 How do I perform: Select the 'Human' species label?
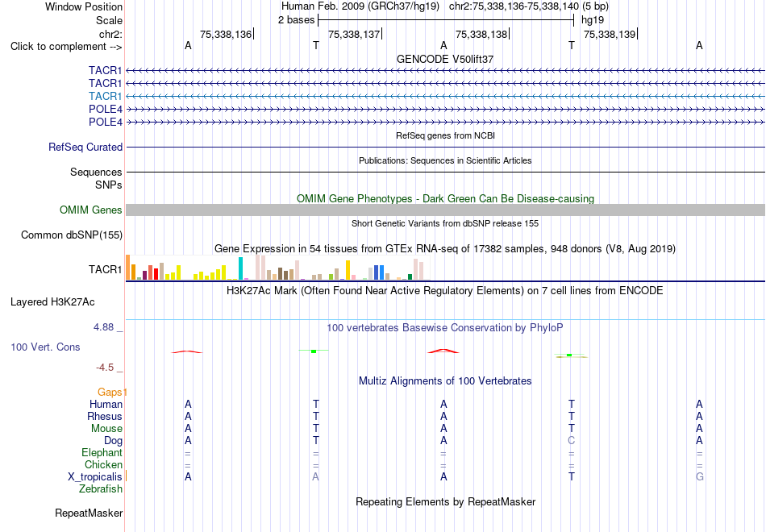pyautogui.click(x=106, y=405)
